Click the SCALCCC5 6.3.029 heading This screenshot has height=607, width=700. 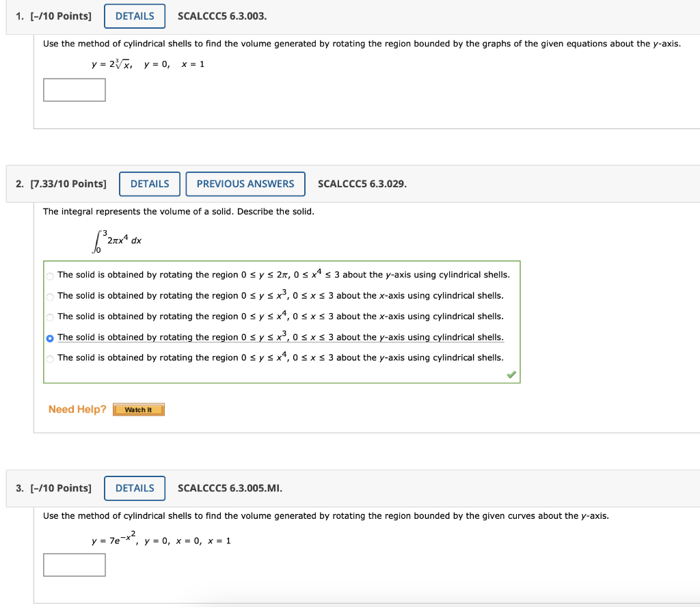click(x=362, y=184)
